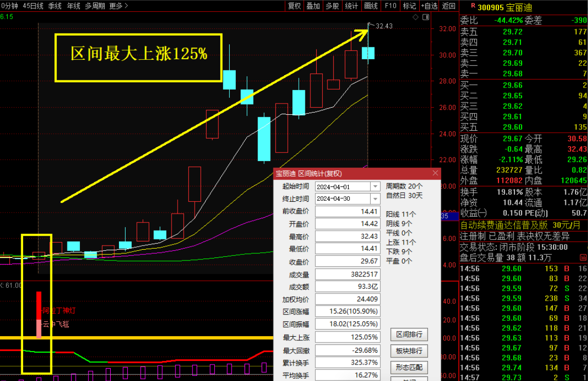Open the 复权 adjustment option
Screen dimensions: 588x381
(x=295, y=6)
